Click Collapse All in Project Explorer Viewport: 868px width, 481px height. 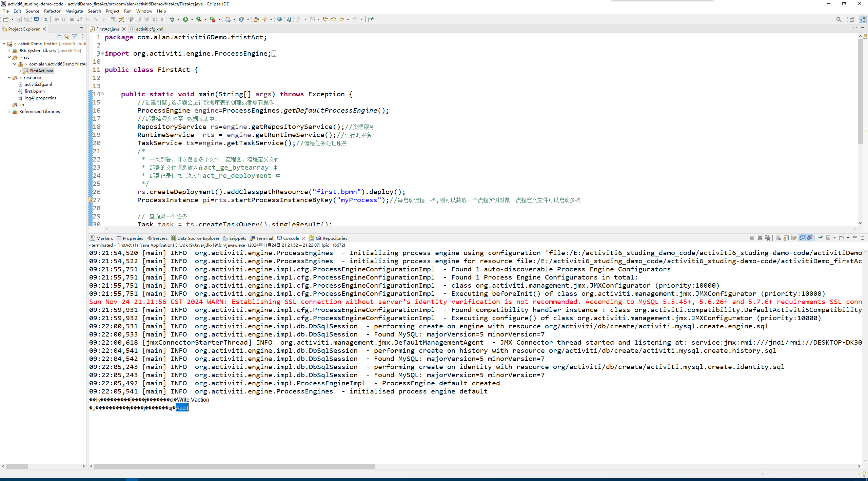click(59, 37)
